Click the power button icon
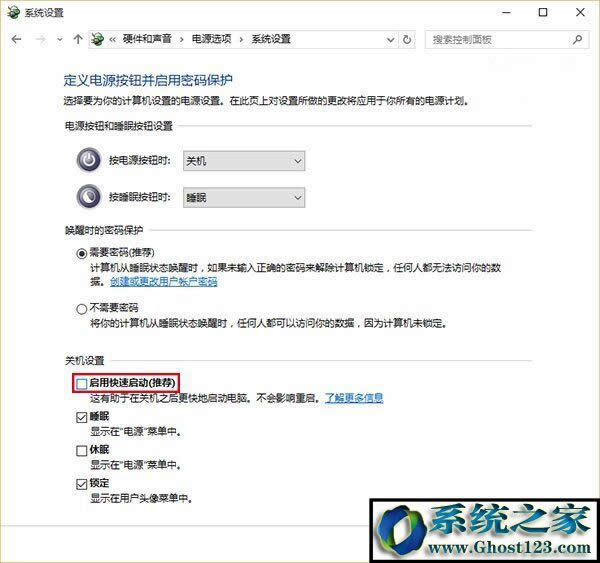The height and width of the screenshot is (563, 600). point(88,161)
